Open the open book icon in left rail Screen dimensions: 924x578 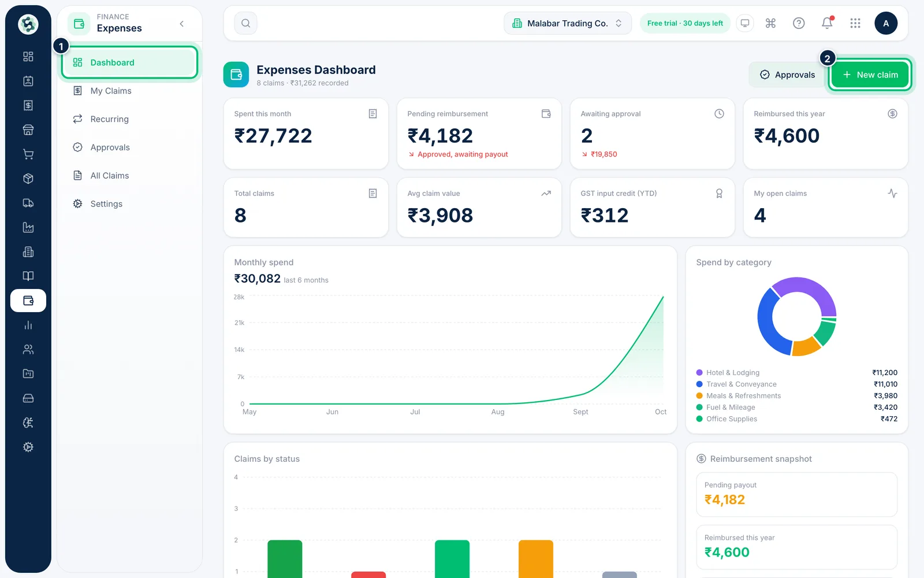click(28, 276)
